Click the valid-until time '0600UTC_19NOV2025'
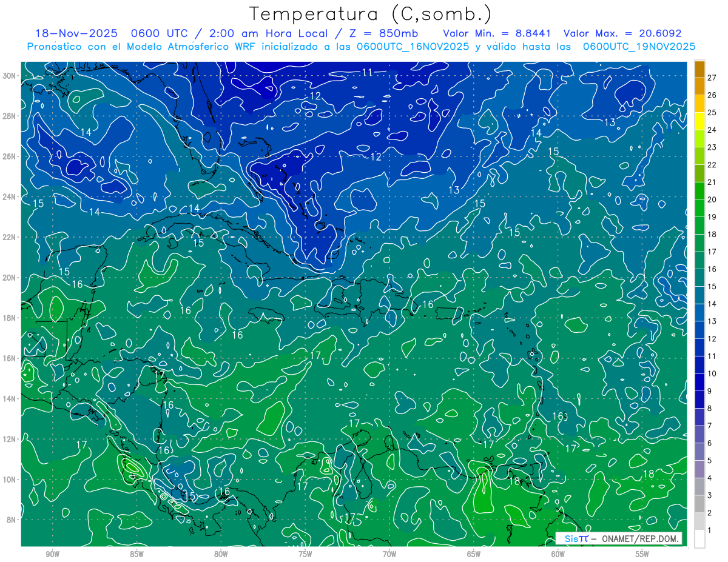Screen dimensions: 728x562 pyautogui.click(x=639, y=47)
